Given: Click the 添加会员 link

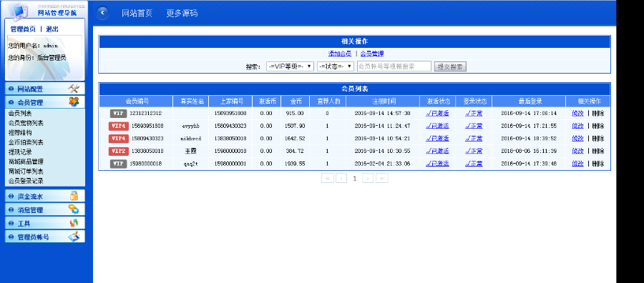Looking at the screenshot, I should coord(340,54).
